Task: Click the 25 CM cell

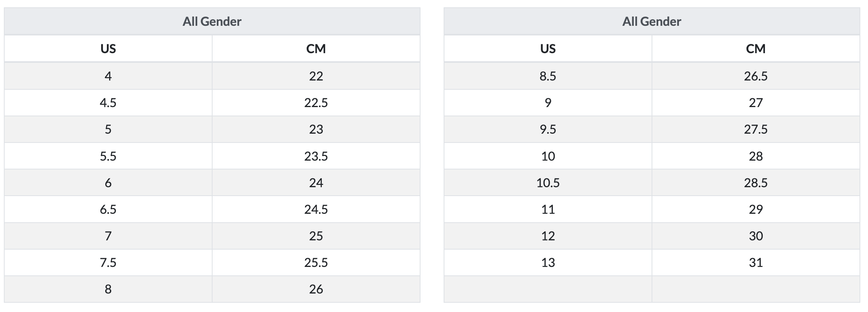Action: [x=316, y=236]
